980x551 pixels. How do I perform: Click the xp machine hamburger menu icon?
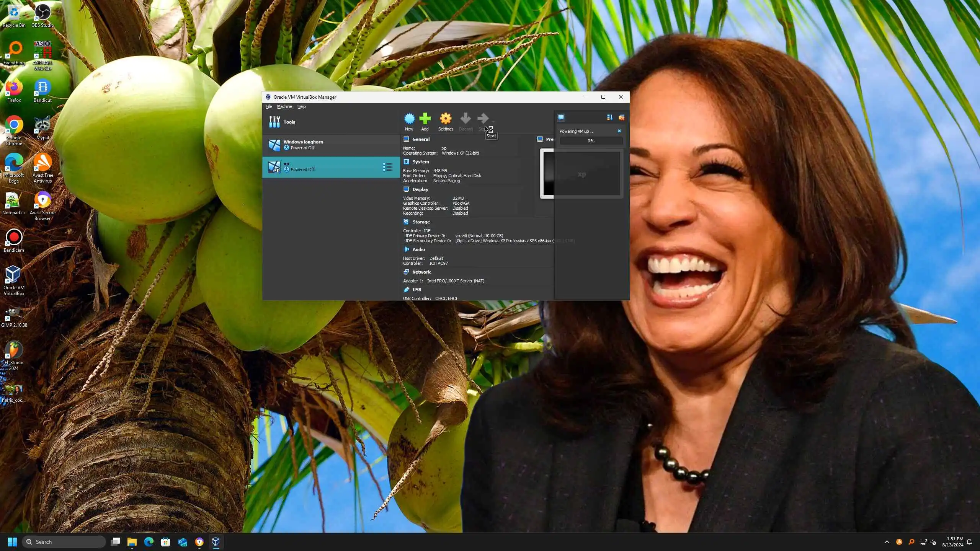click(387, 167)
